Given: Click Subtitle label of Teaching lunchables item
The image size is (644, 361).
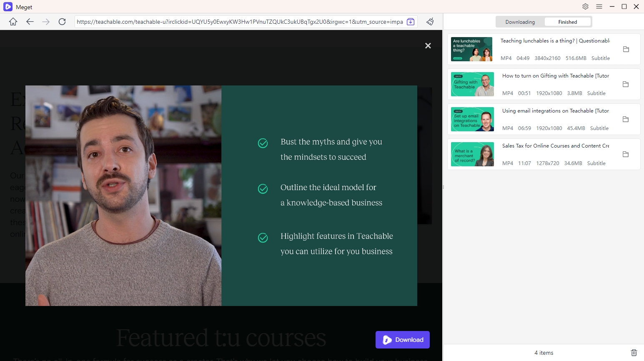Looking at the screenshot, I should [600, 58].
